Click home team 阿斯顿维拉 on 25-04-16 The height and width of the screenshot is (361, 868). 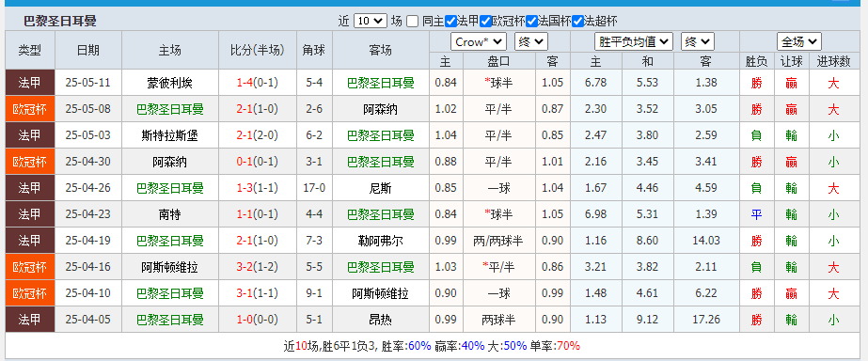[170, 267]
